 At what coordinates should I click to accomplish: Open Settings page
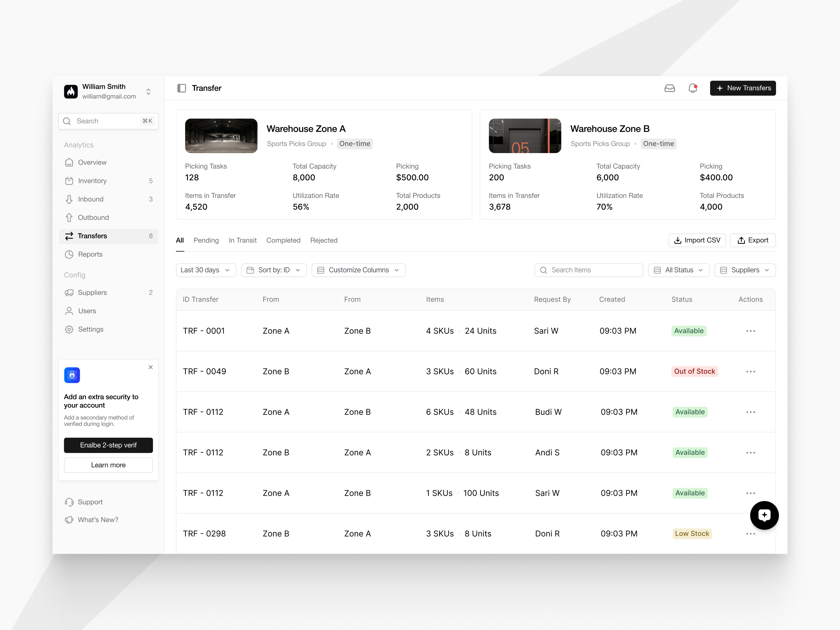(108, 329)
